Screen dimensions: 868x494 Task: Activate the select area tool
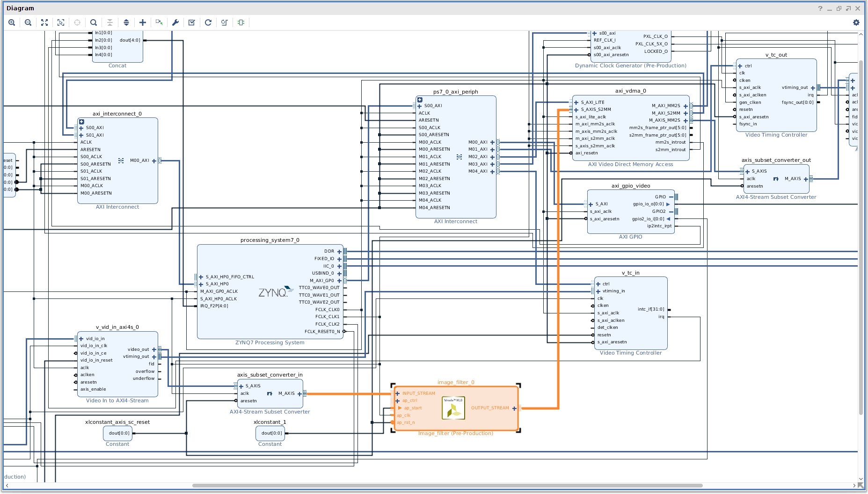(61, 22)
